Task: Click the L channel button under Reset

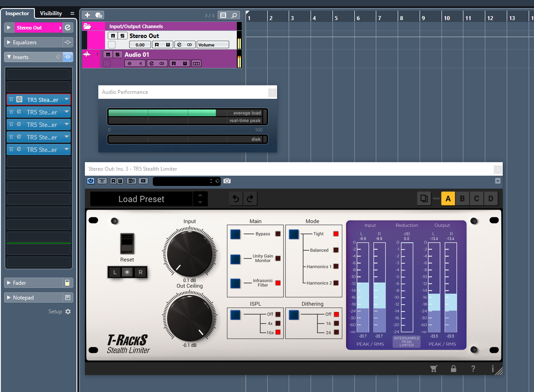Action: (115, 272)
